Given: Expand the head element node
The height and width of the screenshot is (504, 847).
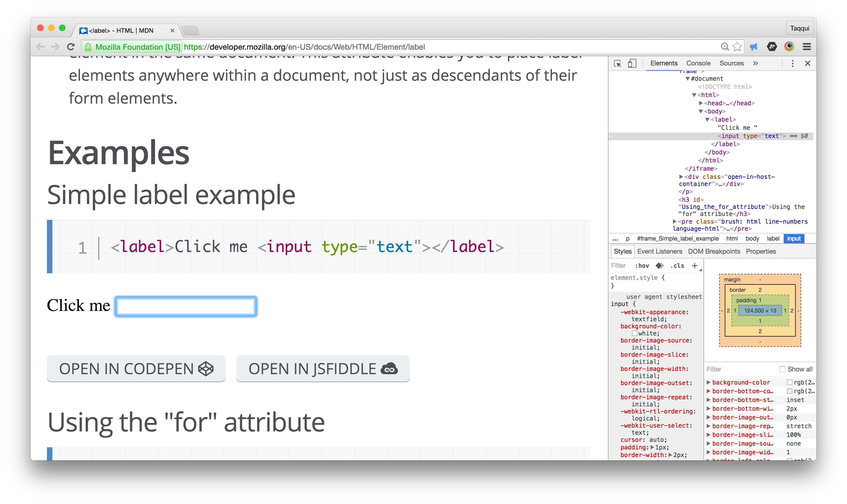Looking at the screenshot, I should point(700,103).
